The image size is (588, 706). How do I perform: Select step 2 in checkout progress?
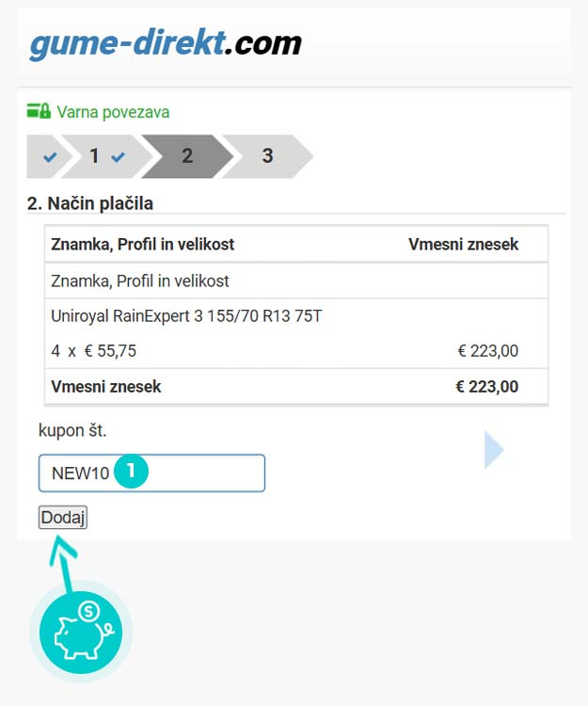[x=187, y=156]
